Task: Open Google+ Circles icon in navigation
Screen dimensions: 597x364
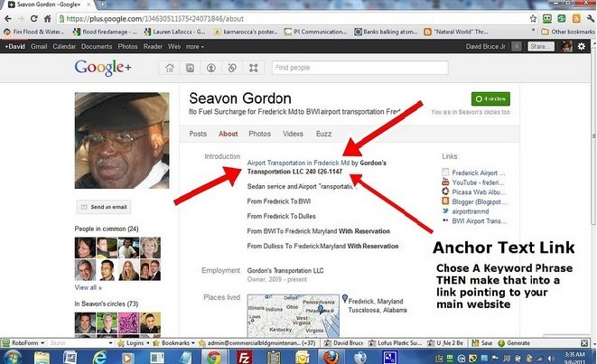Action: point(232,68)
